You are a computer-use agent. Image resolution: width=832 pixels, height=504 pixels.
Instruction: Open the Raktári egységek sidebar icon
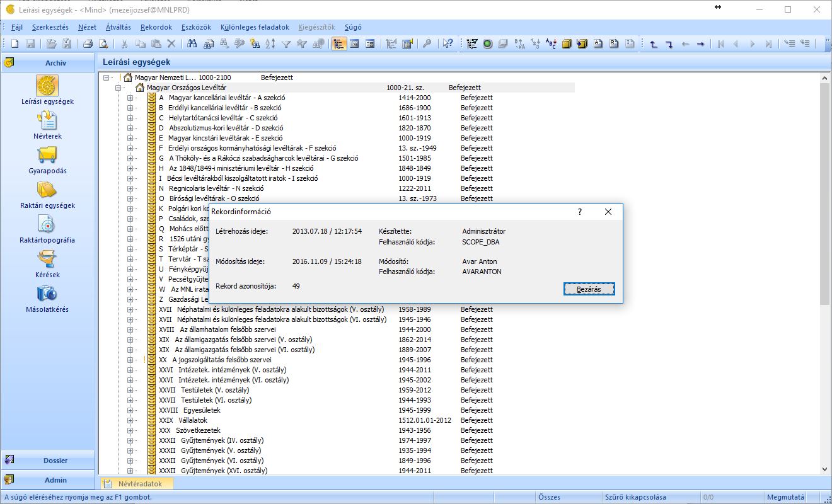click(x=47, y=194)
